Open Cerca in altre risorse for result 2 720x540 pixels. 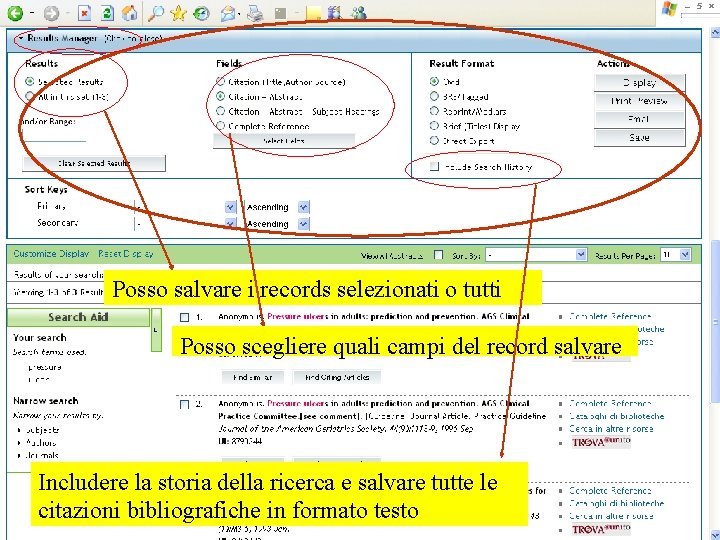point(611,429)
